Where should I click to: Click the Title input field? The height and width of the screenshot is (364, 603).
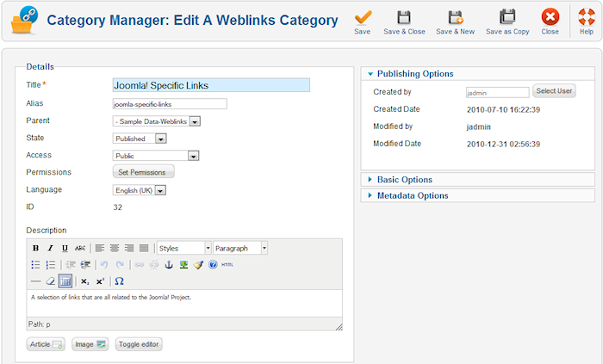tap(211, 85)
